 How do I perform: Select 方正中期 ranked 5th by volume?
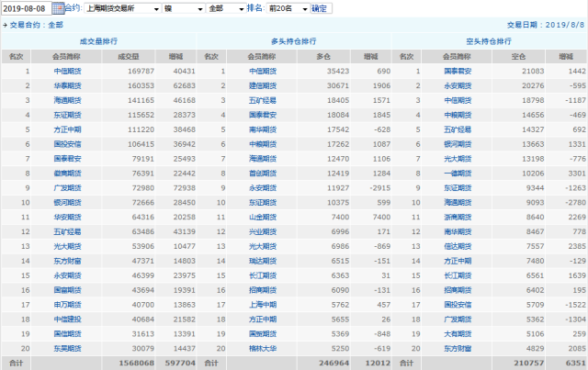pyautogui.click(x=67, y=129)
